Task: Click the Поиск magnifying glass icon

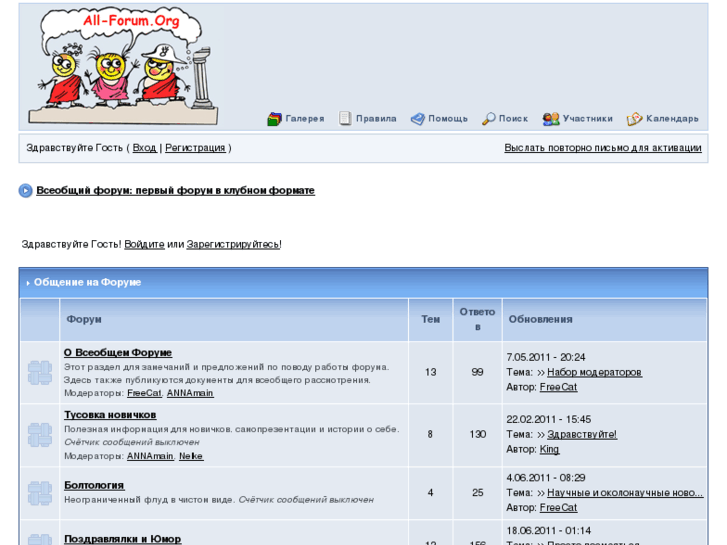Action: click(x=489, y=119)
